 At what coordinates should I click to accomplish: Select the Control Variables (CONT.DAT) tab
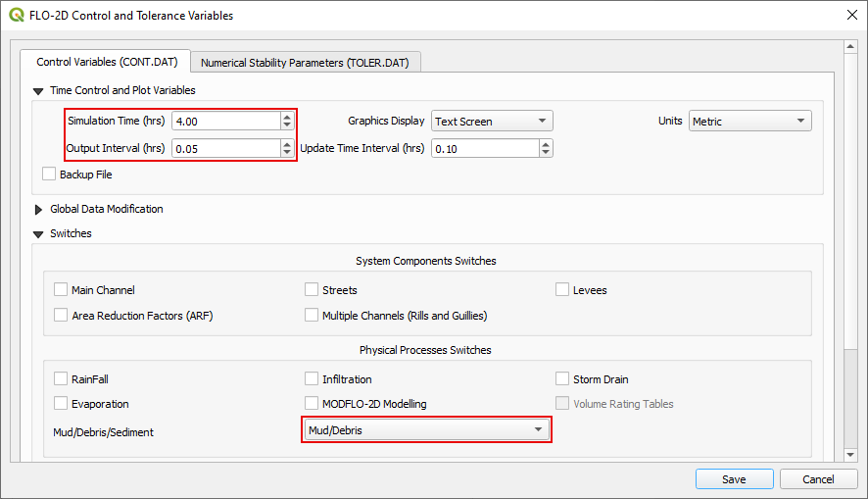(x=107, y=63)
